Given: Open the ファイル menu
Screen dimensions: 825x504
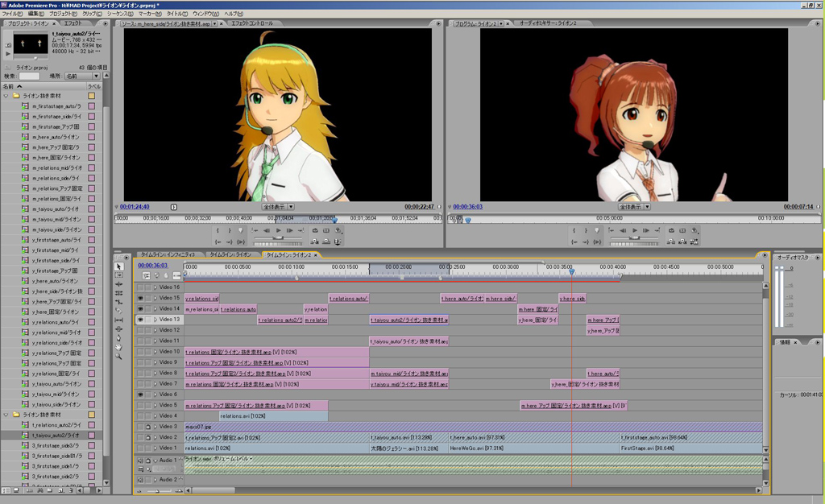Looking at the screenshot, I should (11, 14).
